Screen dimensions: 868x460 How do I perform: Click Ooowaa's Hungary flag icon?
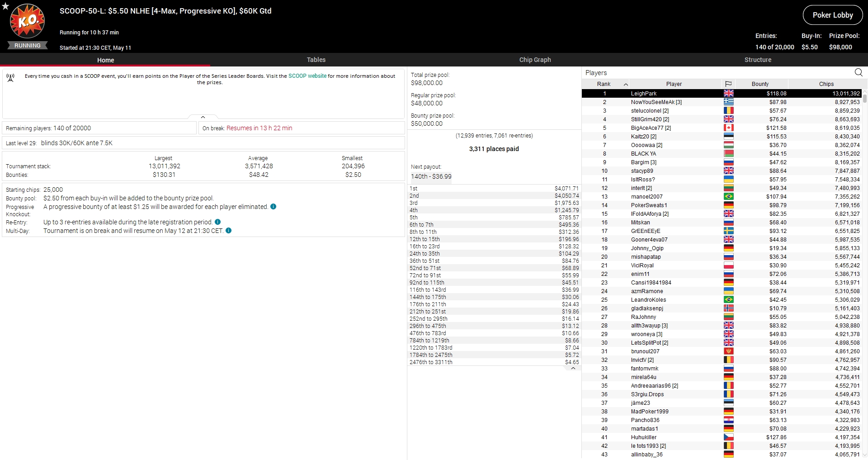[728, 145]
